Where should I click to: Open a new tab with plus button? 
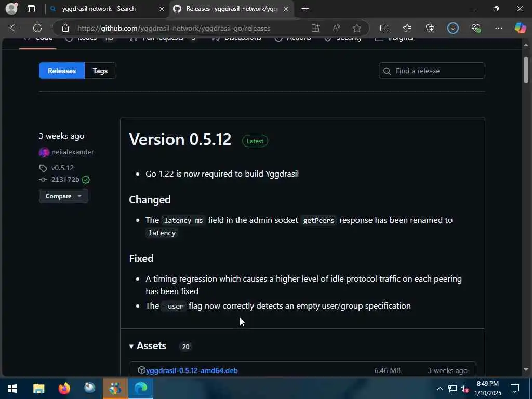click(x=305, y=9)
